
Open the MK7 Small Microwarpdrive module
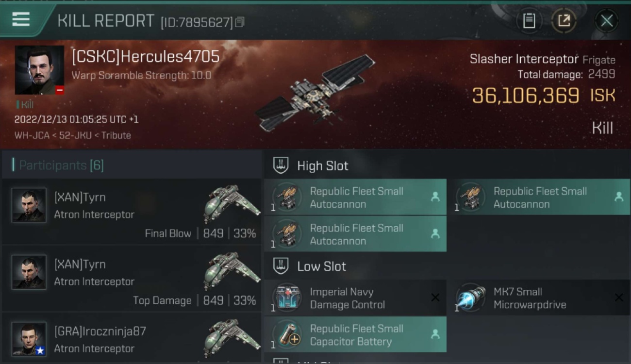pyautogui.click(x=539, y=298)
